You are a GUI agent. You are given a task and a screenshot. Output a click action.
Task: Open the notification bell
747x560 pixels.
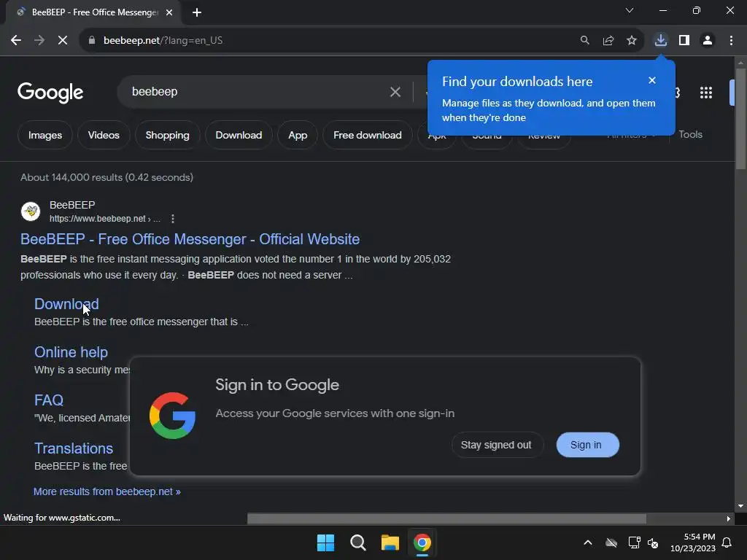727,542
